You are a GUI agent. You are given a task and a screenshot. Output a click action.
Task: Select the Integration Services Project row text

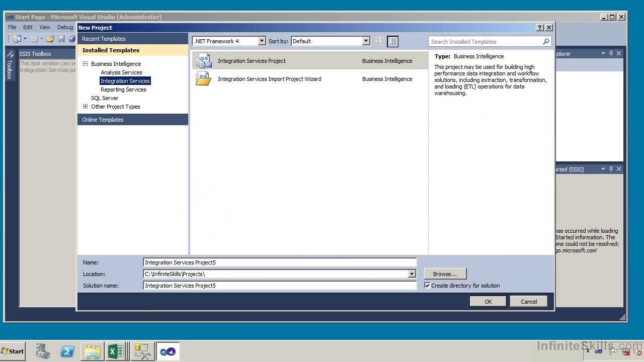click(x=252, y=61)
